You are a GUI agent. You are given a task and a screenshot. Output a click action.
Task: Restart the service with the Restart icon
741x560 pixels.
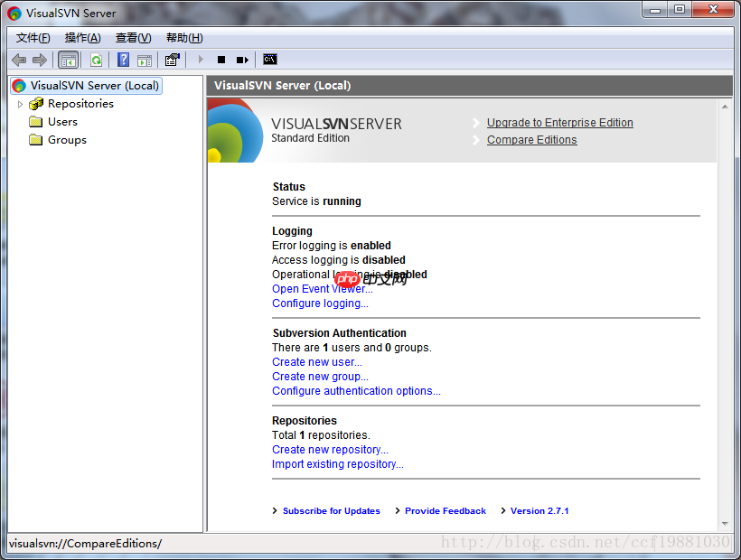coord(242,60)
